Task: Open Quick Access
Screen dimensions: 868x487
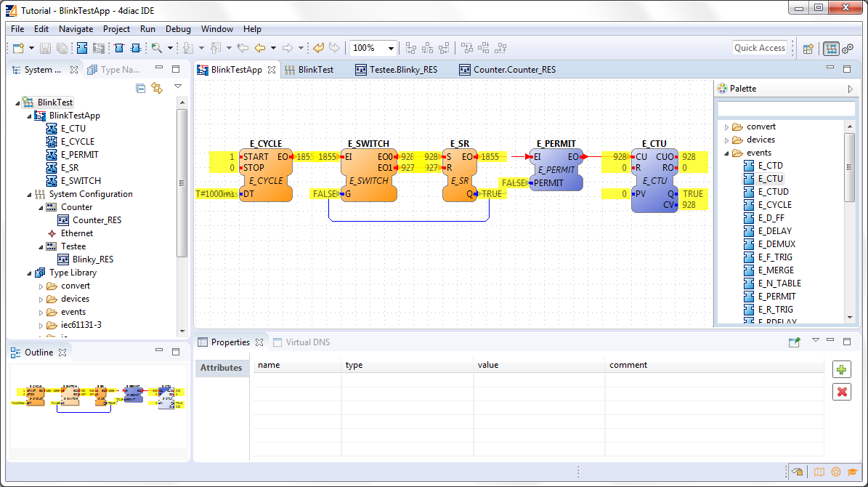Action: point(760,47)
